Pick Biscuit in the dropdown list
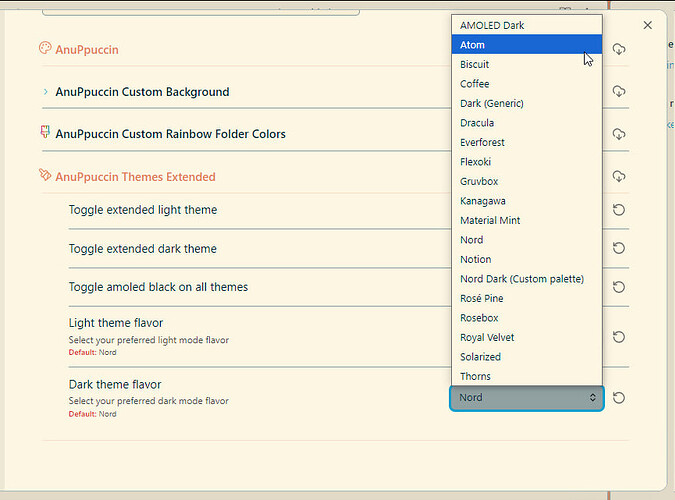Image resolution: width=675 pixels, height=500 pixels. pyautogui.click(x=526, y=64)
